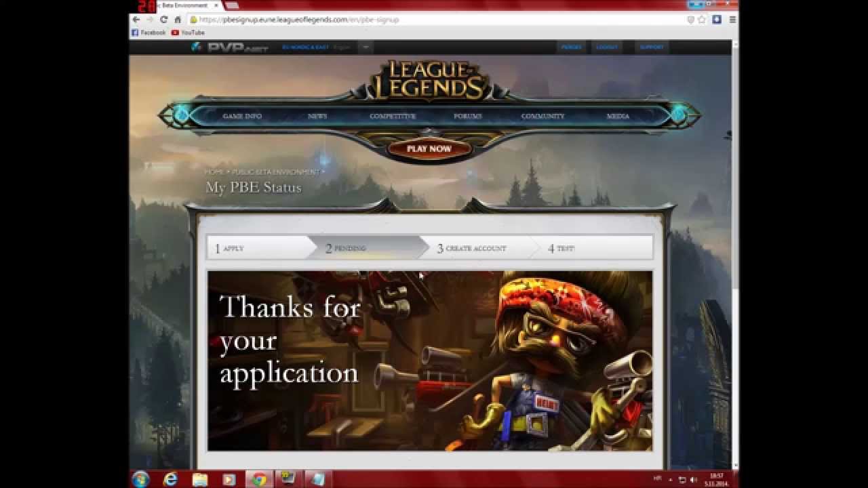Click the green padlock in the address bar

tap(194, 20)
